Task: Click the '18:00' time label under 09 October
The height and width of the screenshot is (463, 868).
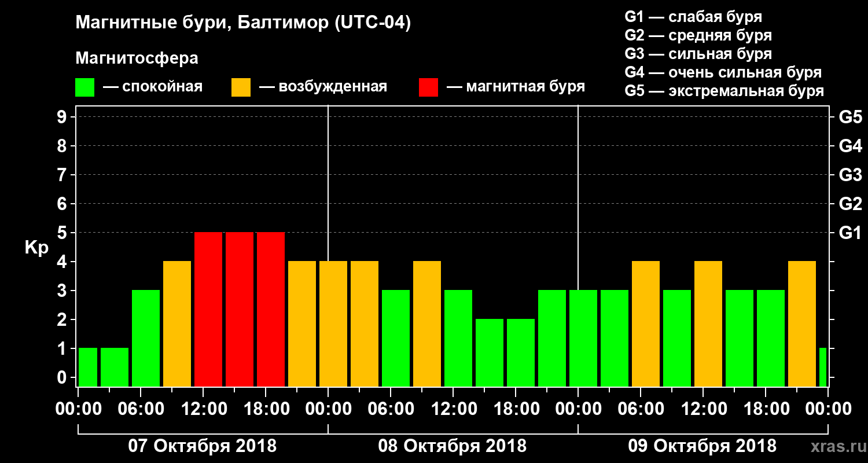Action: 766,409
